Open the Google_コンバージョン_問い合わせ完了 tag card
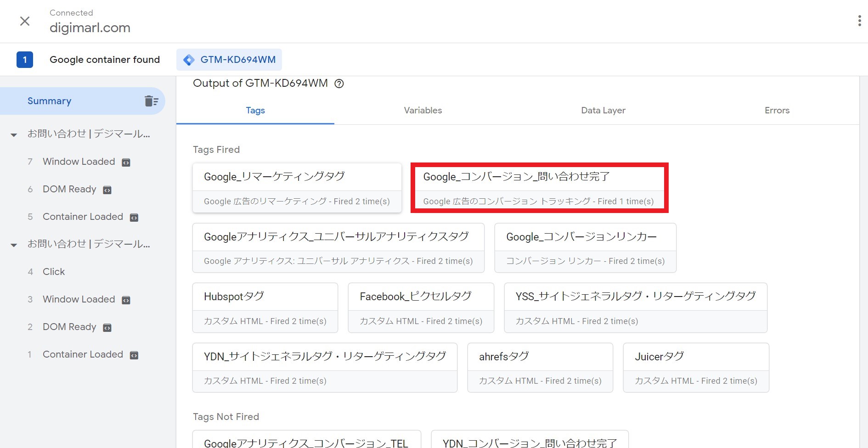Image resolution: width=868 pixels, height=448 pixels. (x=539, y=188)
